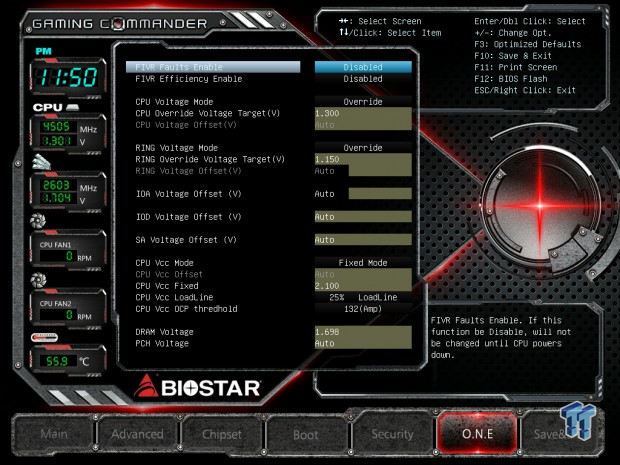The width and height of the screenshot is (620, 465).
Task: Change CPU Vcc LoadLine 25% value
Action: pyautogui.click(x=363, y=297)
